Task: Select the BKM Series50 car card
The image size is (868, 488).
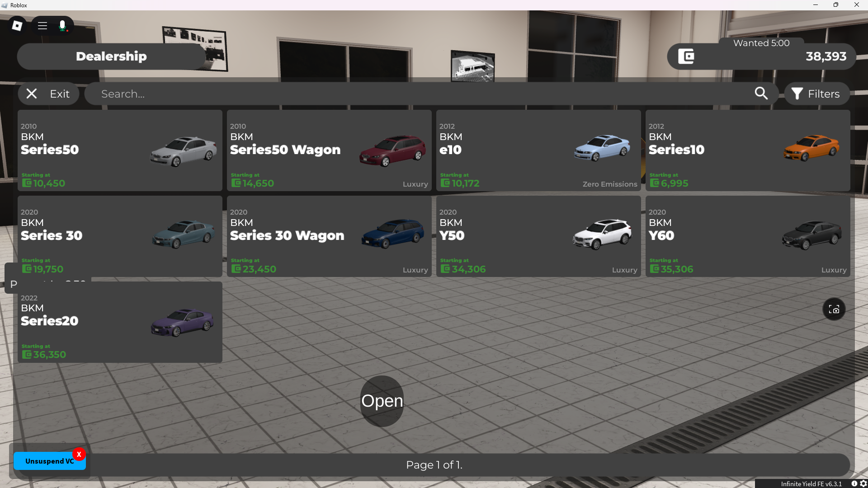Action: (x=120, y=150)
